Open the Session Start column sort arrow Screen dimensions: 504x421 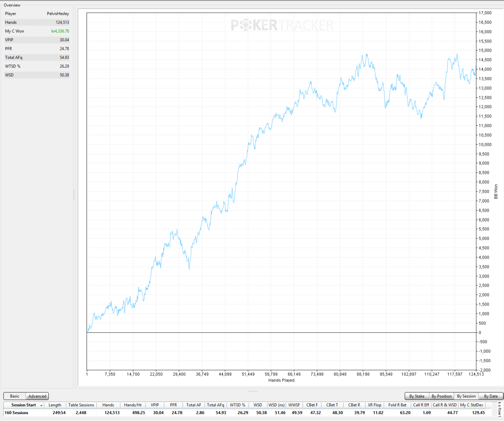click(41, 405)
